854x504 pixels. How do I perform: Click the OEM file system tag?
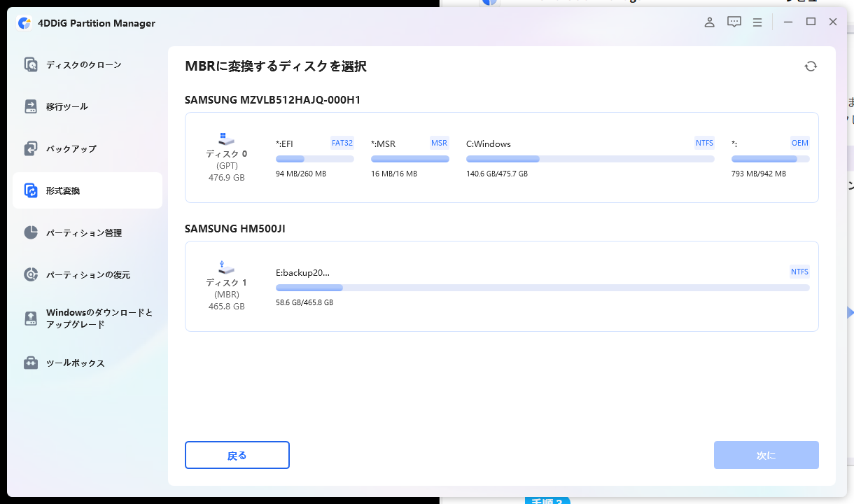point(800,143)
